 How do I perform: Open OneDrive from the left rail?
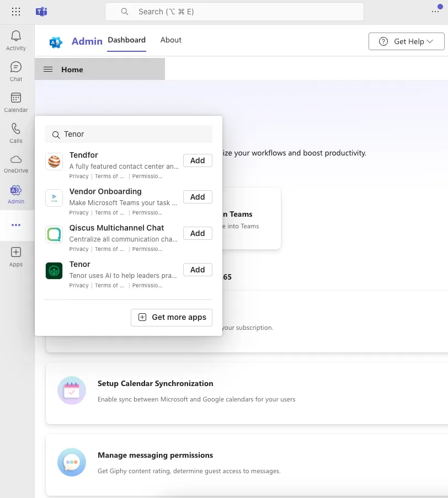(x=16, y=164)
